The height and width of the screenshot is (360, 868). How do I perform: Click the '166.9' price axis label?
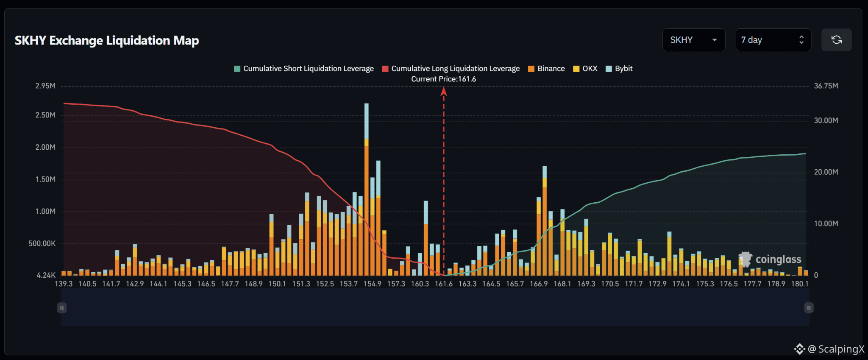(x=539, y=284)
